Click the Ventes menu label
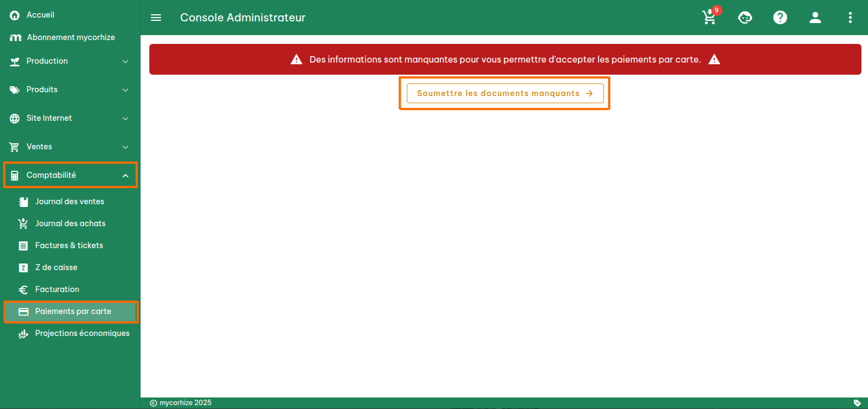This screenshot has height=409, width=868. [39, 147]
